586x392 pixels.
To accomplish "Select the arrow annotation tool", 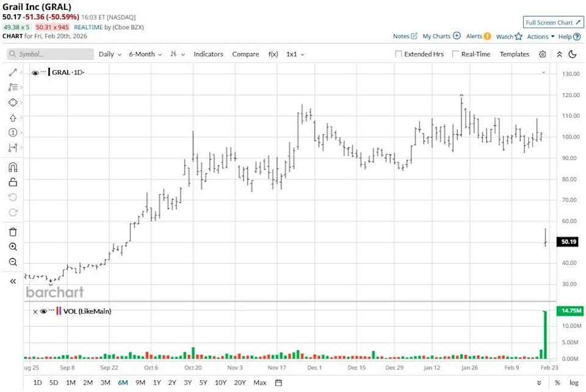I will click(x=13, y=117).
